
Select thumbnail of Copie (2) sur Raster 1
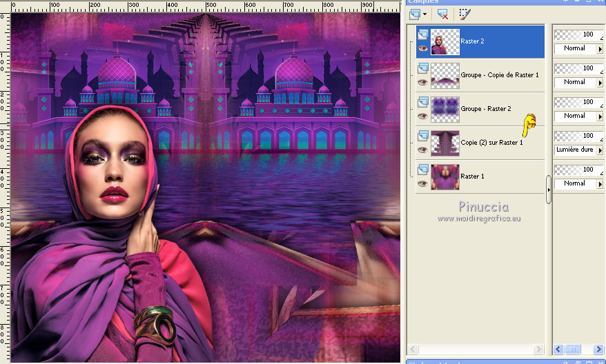click(x=445, y=143)
